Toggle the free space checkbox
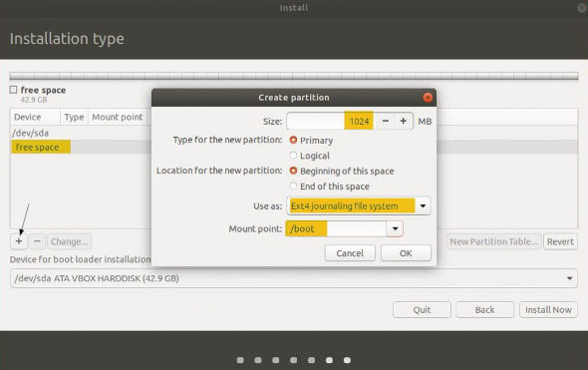The width and height of the screenshot is (588, 370). click(14, 90)
